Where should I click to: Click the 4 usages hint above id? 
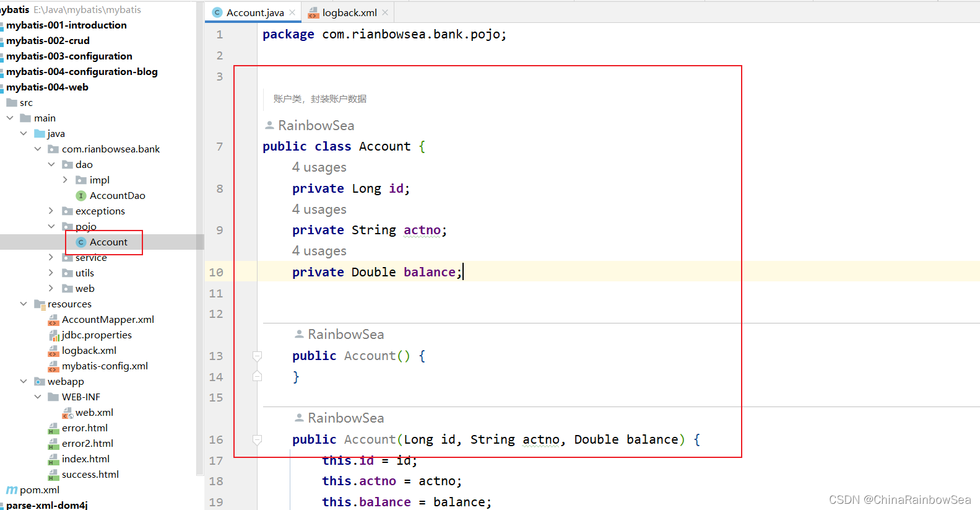tap(319, 167)
